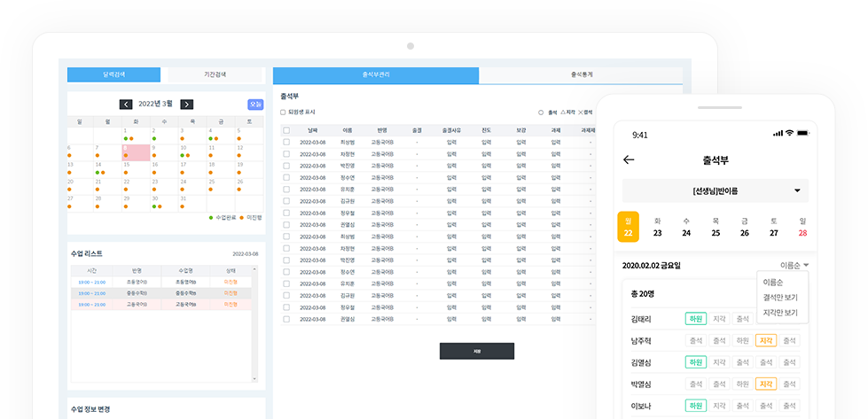Click the 오늘 button on calendar
The height and width of the screenshot is (419, 868).
pyautogui.click(x=255, y=105)
